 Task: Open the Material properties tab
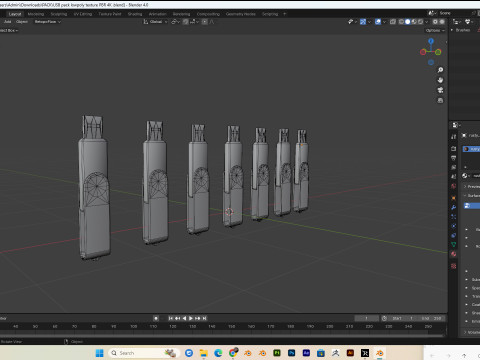click(x=454, y=254)
